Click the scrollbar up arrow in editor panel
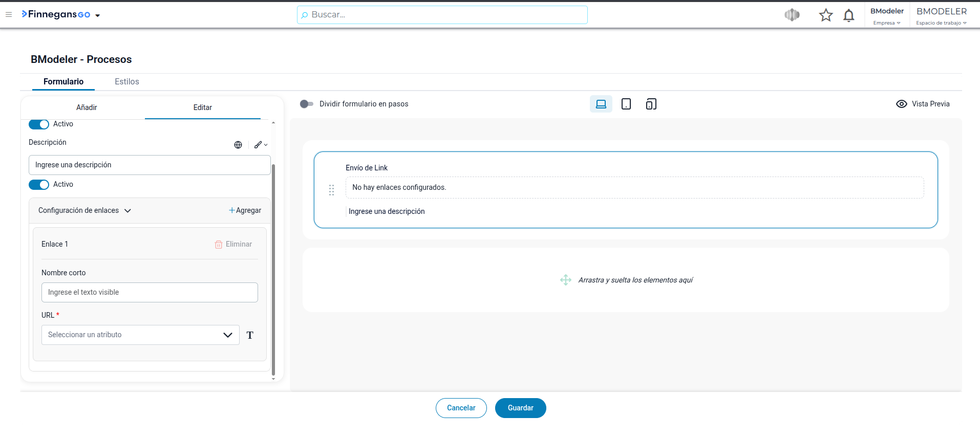The image size is (980, 438). [273, 123]
